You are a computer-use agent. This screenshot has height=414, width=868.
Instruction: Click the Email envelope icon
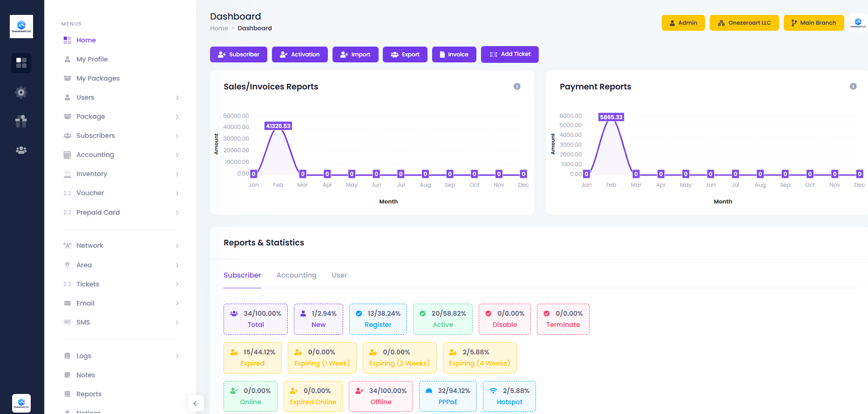[x=68, y=303]
